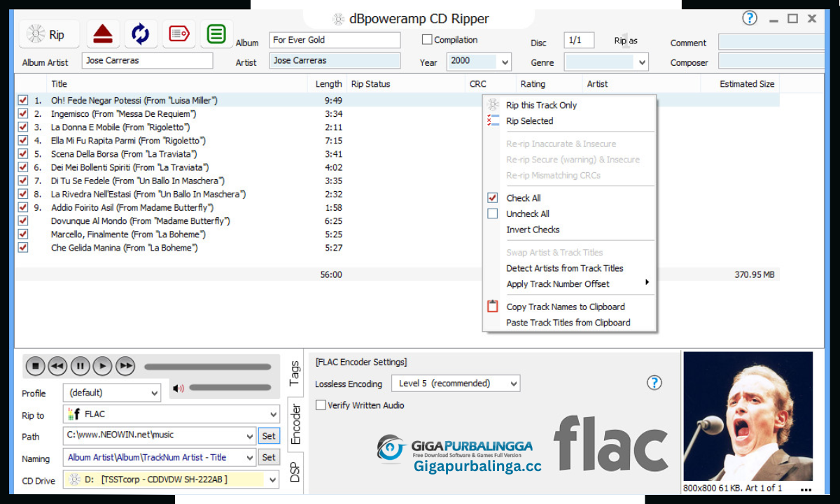Switch to the DSP tab
The height and width of the screenshot is (504, 840).
coord(295,472)
